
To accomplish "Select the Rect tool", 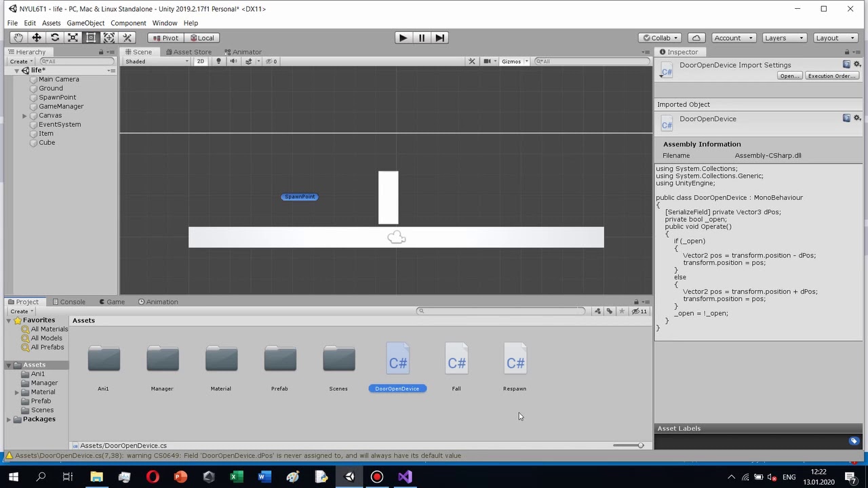I will [91, 38].
